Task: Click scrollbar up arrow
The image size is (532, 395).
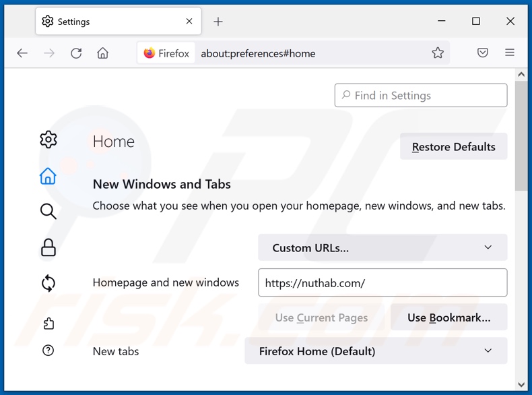Action: tap(521, 74)
